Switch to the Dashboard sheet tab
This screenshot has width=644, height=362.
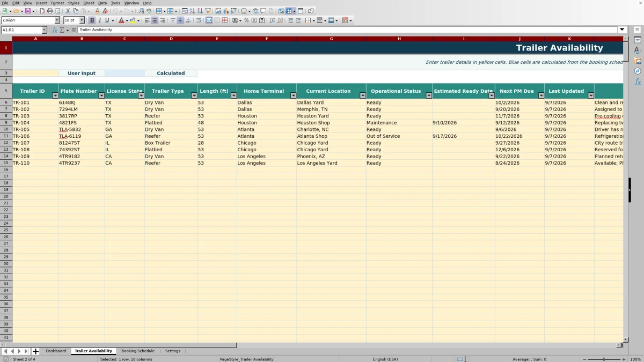pyautogui.click(x=56, y=351)
